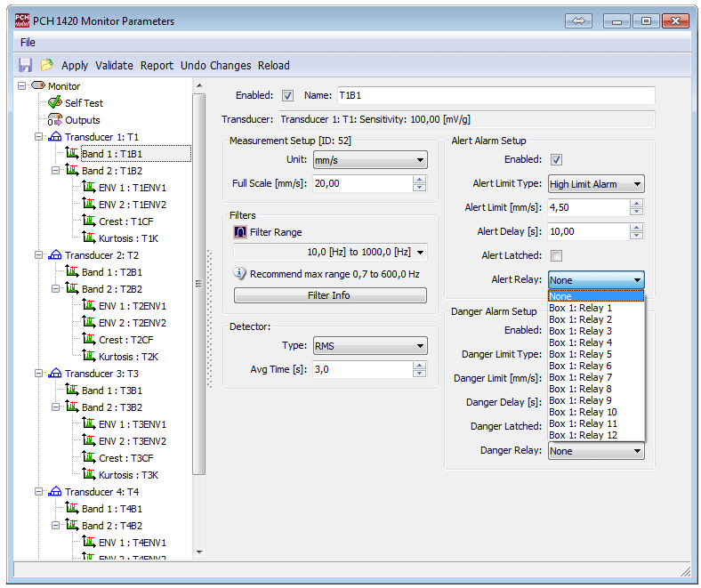This screenshot has width=701, height=588.
Task: Open the Alert Limit Type dropdown
Action: click(x=596, y=184)
